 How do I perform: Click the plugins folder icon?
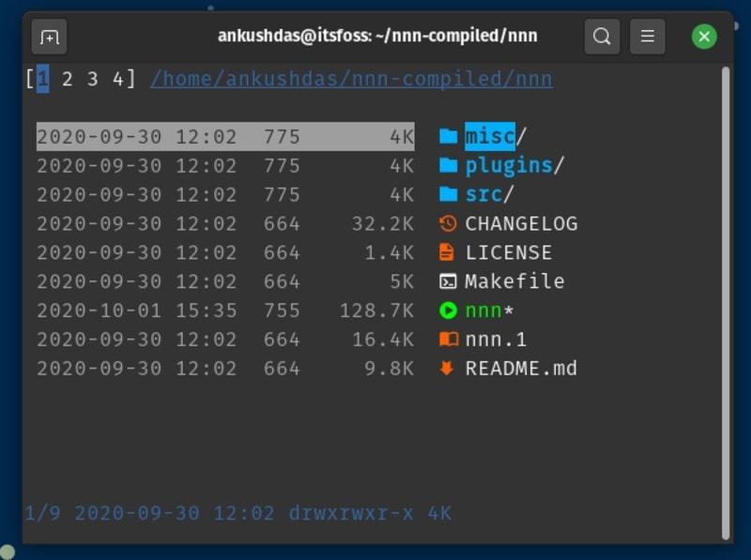tap(449, 166)
